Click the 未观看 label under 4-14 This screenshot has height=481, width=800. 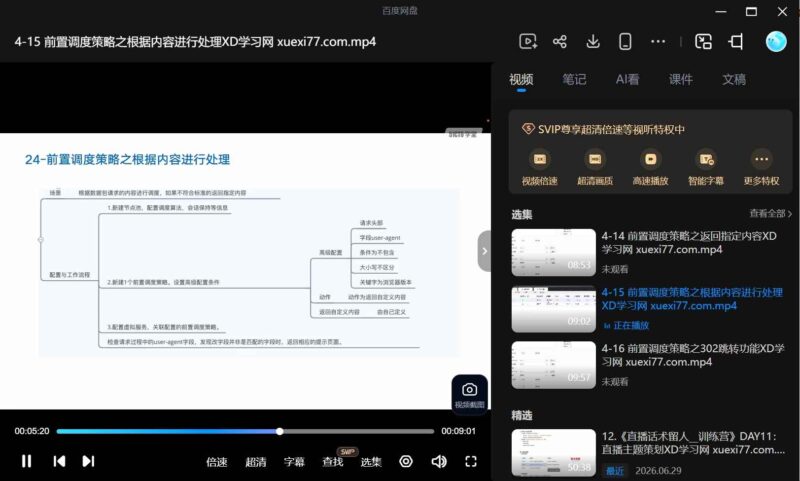tap(615, 269)
